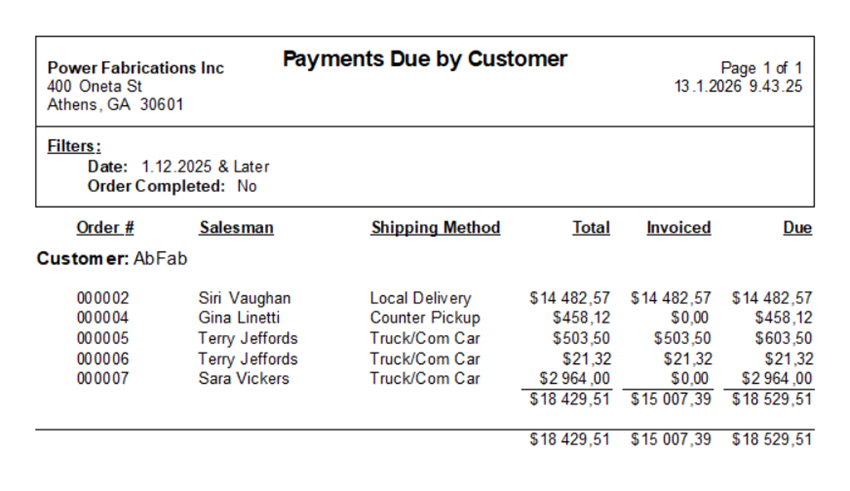Click the Counter Pickup shipping method

425,318
